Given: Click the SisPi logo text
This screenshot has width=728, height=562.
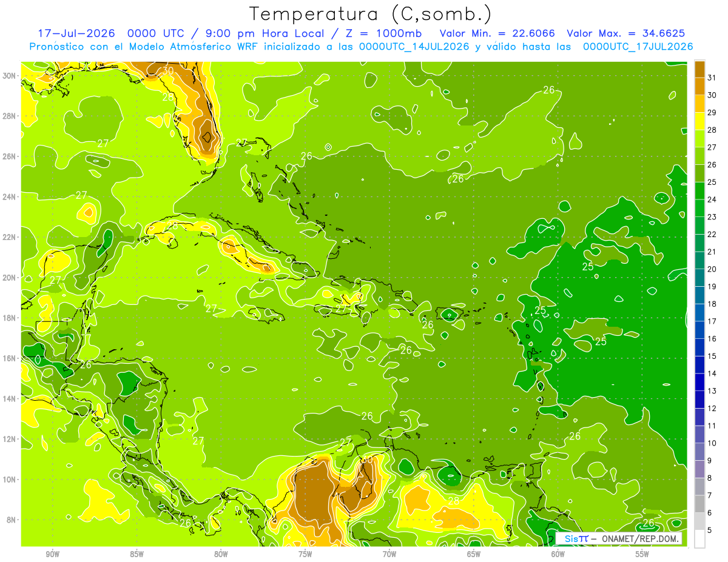Looking at the screenshot, I should coord(576,538).
